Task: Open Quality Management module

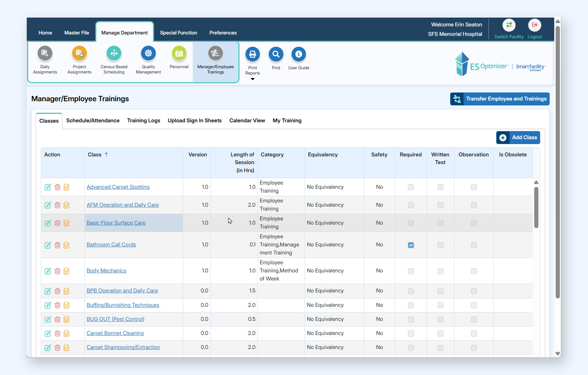Action: click(x=148, y=53)
